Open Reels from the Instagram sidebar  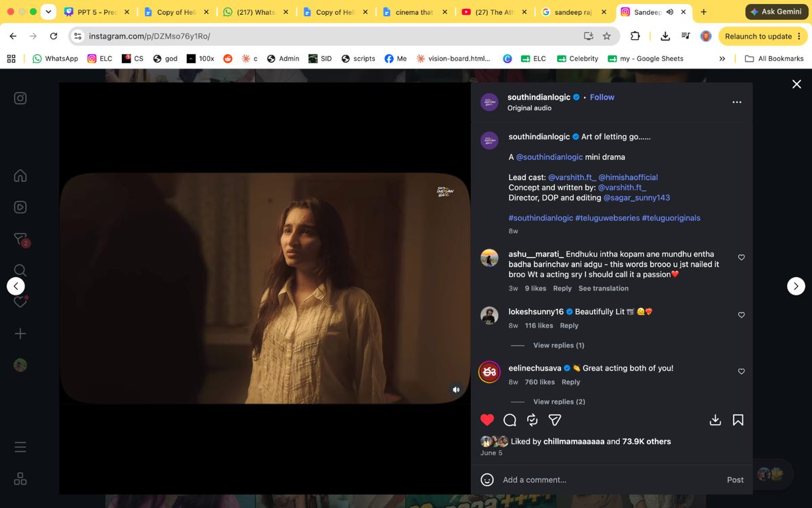click(20, 207)
